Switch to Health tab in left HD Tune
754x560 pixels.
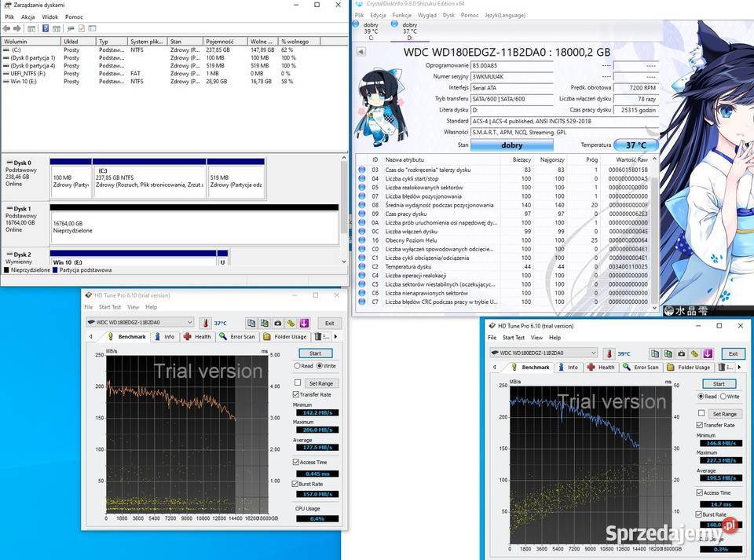[x=197, y=336]
